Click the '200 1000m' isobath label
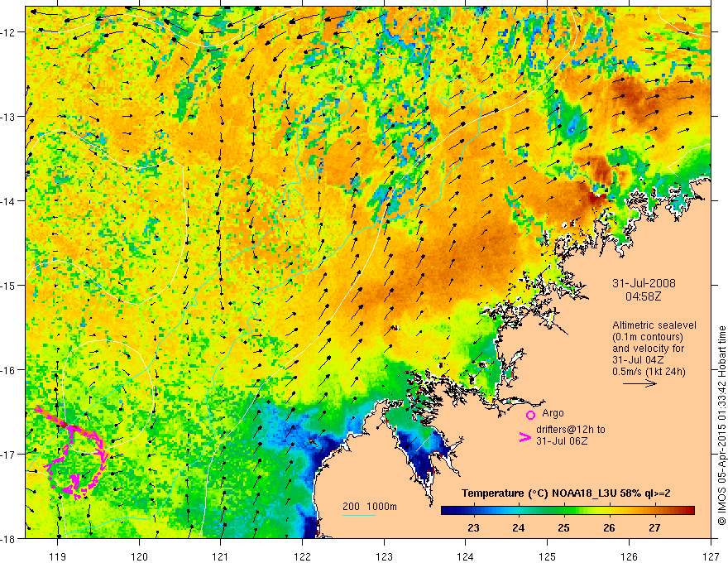This screenshot has height=563, width=728. [370, 507]
